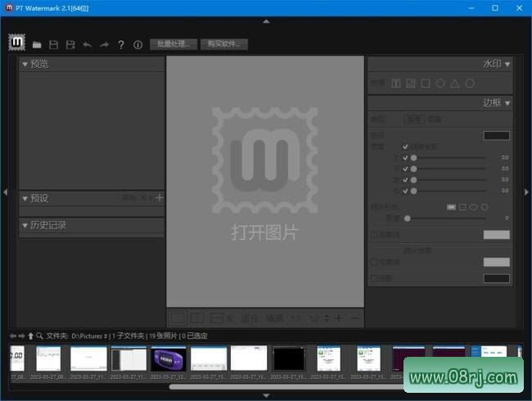Collapse the 预览 preview panel
Screen dimensions: 532x401
coord(25,64)
